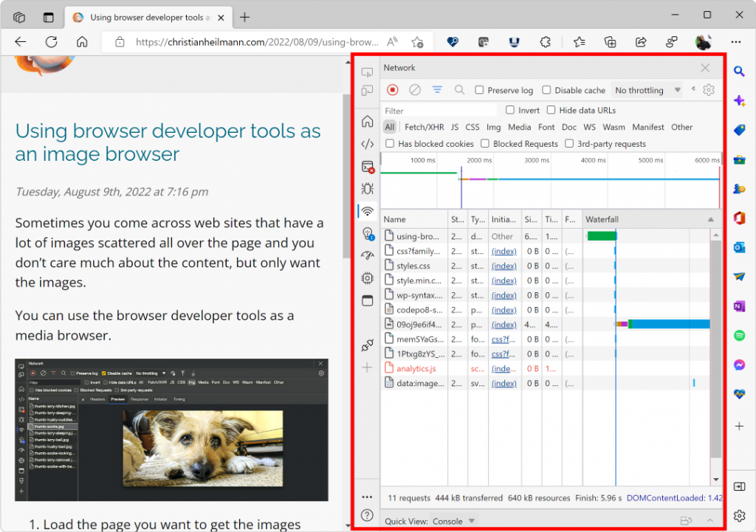This screenshot has width=756, height=532.
Task: Open the Elements tool code icon
Action: coord(368,144)
